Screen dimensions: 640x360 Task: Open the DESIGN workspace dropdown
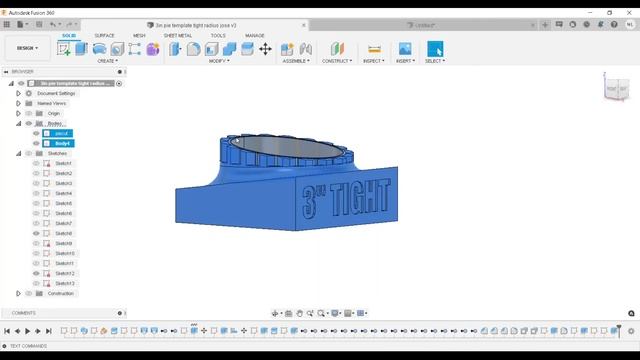pyautogui.click(x=27, y=48)
